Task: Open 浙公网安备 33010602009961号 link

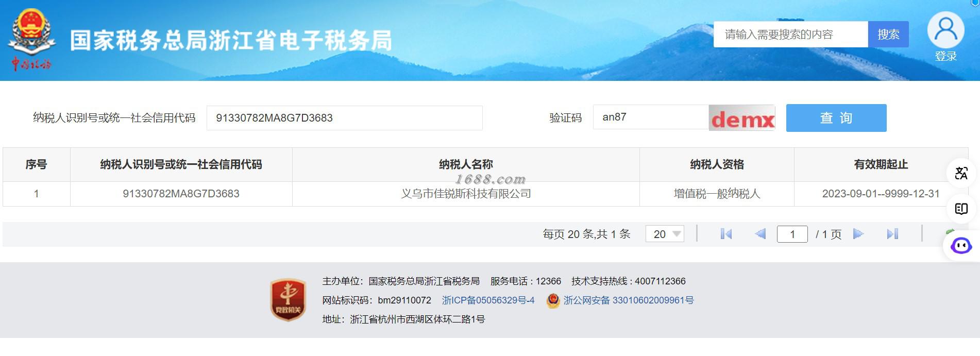Action: click(x=629, y=300)
